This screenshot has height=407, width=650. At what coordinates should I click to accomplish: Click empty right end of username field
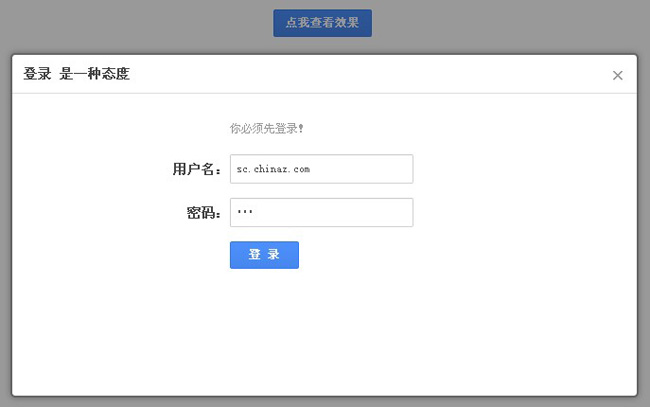coord(390,169)
